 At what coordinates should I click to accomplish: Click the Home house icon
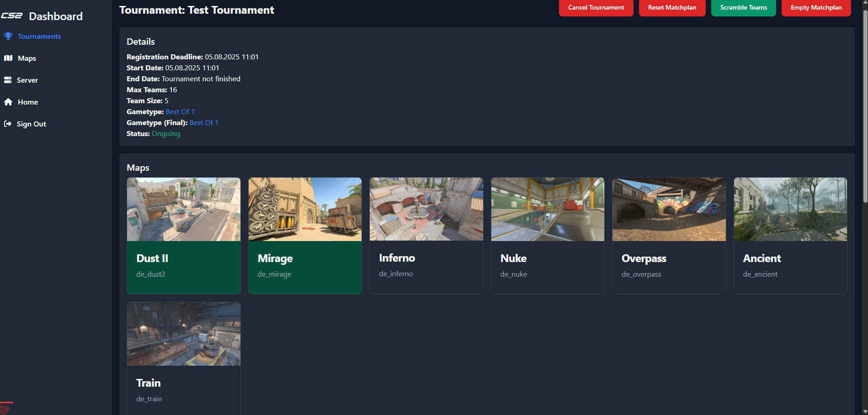click(8, 102)
